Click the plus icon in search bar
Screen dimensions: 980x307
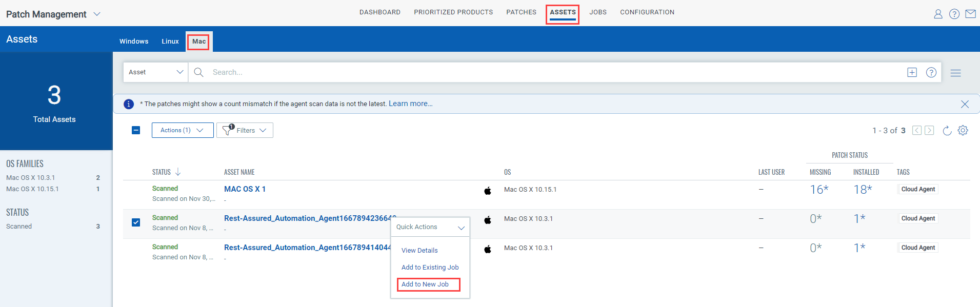[912, 72]
